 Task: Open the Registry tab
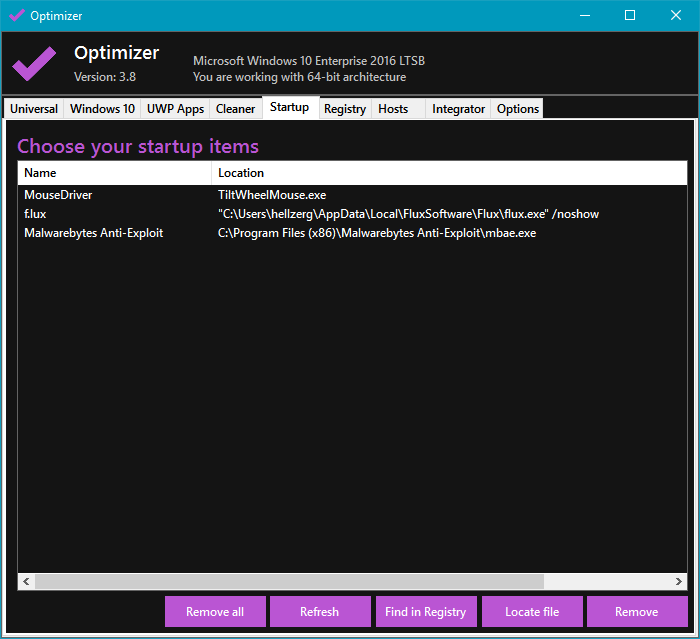point(345,109)
